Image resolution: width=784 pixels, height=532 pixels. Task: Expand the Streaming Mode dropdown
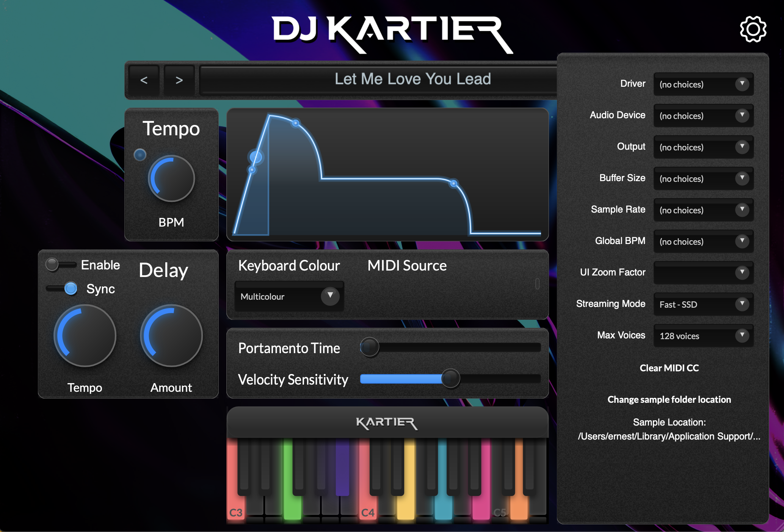(703, 304)
